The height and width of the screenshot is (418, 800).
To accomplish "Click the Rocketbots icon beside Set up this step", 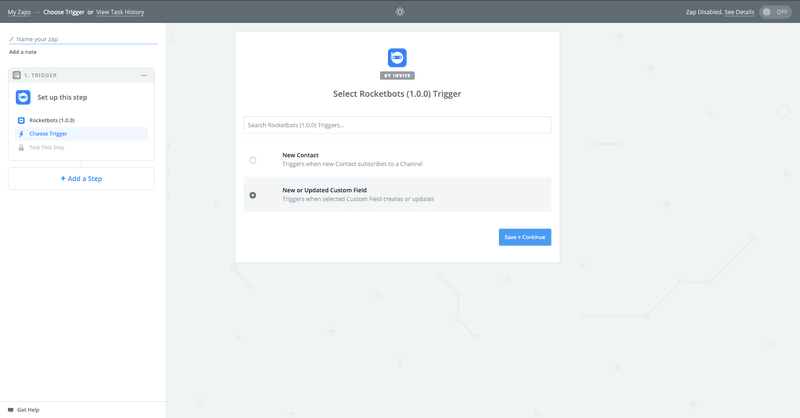I will pos(23,97).
